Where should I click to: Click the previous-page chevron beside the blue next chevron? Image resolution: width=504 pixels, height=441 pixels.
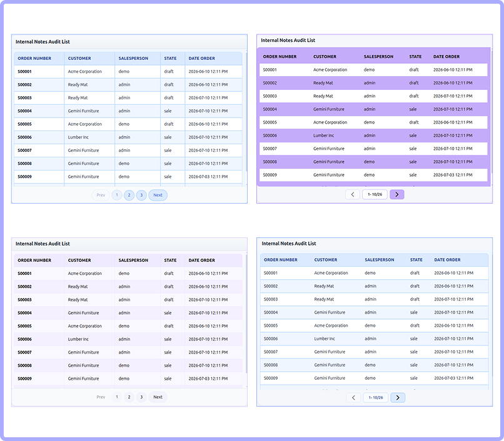(x=353, y=398)
